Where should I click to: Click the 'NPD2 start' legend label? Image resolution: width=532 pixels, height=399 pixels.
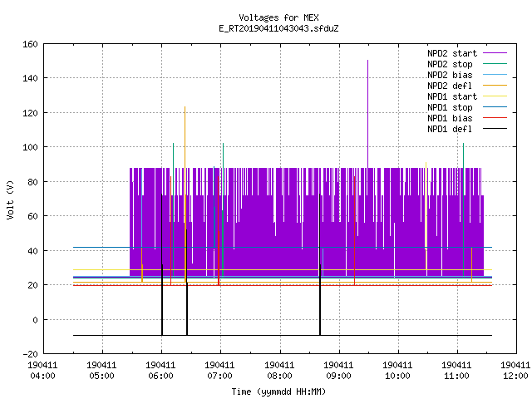(452, 53)
